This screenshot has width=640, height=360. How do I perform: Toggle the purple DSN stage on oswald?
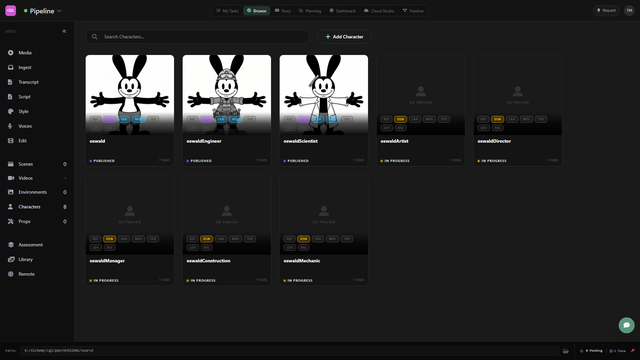point(109,119)
